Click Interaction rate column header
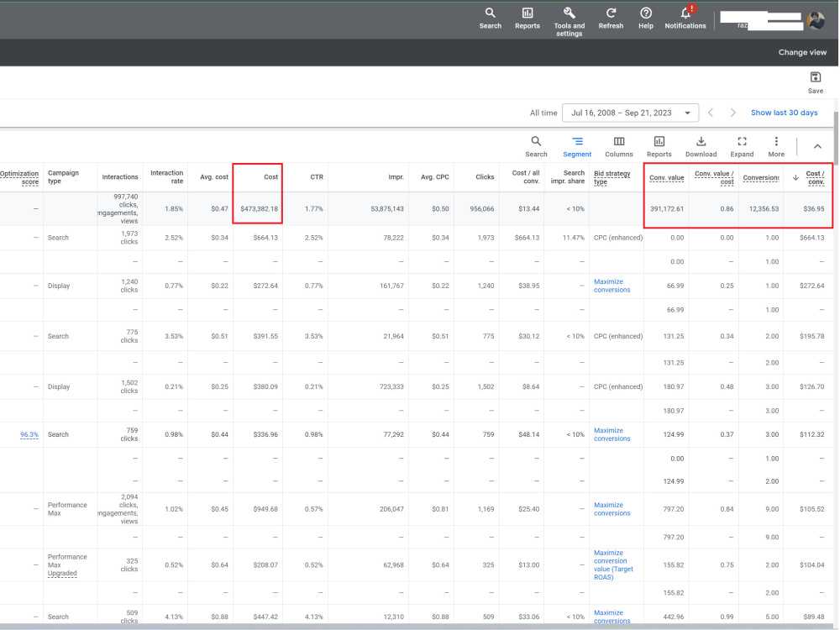This screenshot has width=840, height=630. pyautogui.click(x=166, y=176)
